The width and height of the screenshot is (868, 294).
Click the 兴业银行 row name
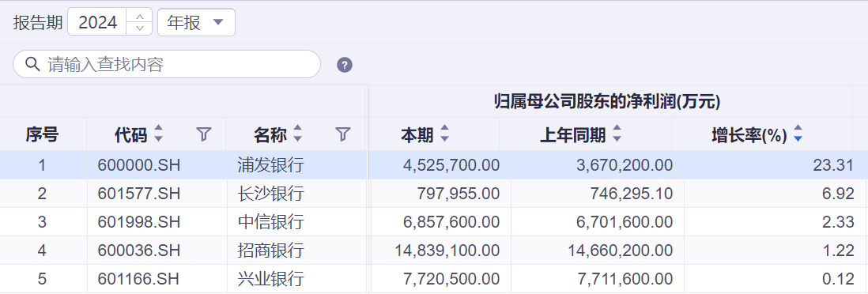(270, 278)
